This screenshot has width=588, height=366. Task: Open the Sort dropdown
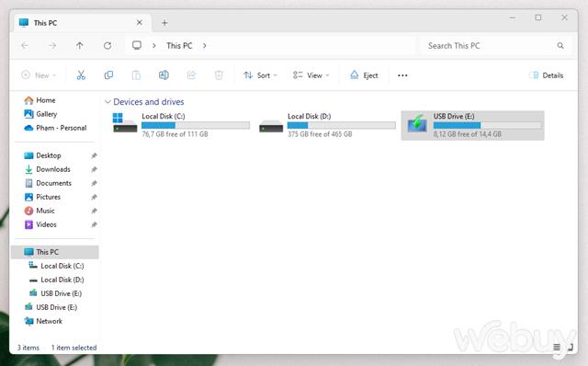(260, 75)
